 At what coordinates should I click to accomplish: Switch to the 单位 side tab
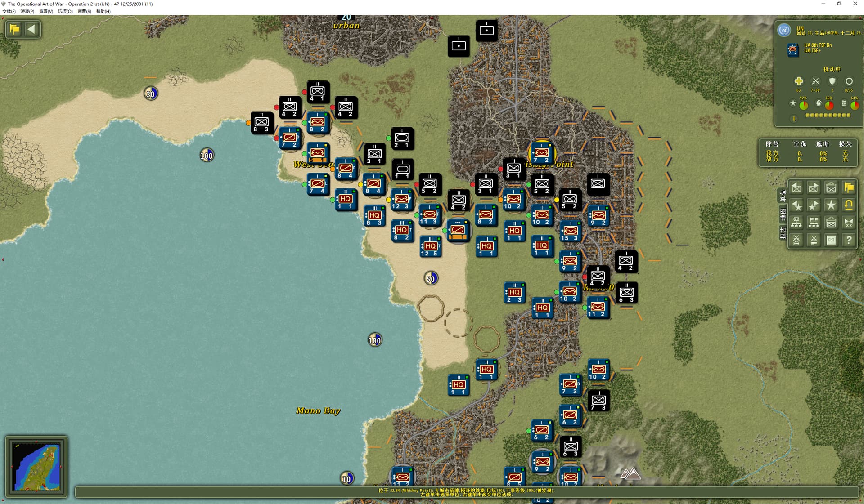pos(783,196)
